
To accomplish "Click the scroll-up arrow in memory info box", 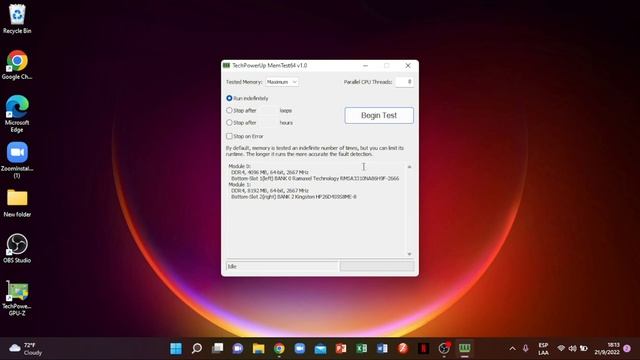I will pos(409,167).
